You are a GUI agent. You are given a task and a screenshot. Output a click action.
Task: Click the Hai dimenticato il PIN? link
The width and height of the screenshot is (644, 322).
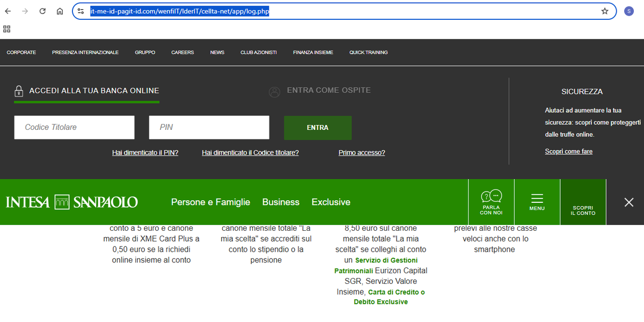click(x=145, y=153)
